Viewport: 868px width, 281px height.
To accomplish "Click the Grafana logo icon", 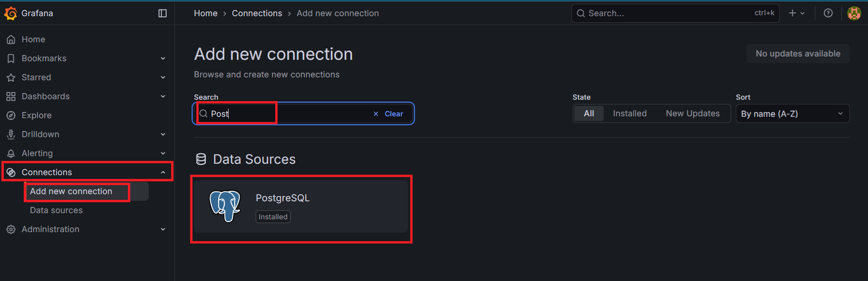I will pyautogui.click(x=10, y=13).
